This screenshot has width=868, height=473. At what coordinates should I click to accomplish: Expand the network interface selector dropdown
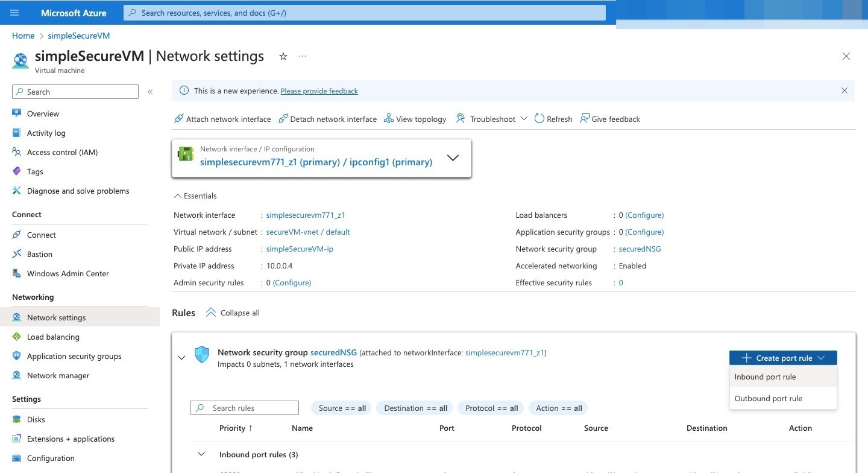point(453,158)
